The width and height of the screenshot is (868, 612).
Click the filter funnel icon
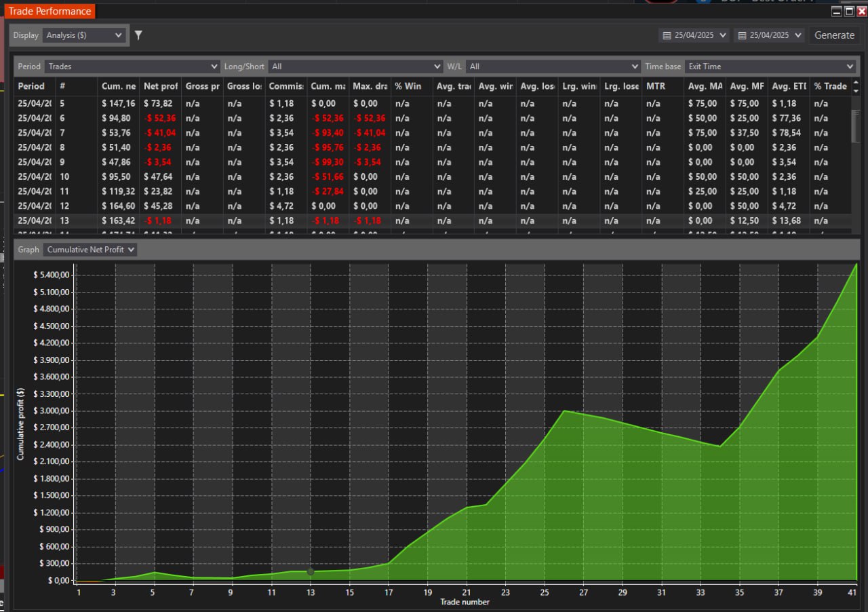pos(138,35)
